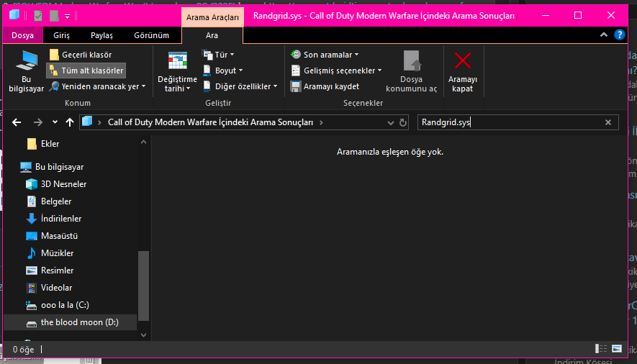The width and height of the screenshot is (637, 364).
Task: Select Geçerli klasör search scope
Action: 81,55
